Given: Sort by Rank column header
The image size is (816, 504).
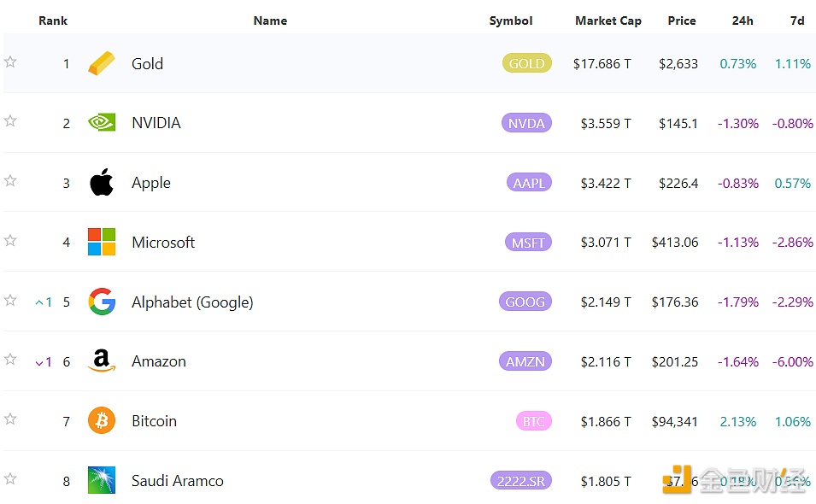Looking at the screenshot, I should pyautogui.click(x=53, y=21).
